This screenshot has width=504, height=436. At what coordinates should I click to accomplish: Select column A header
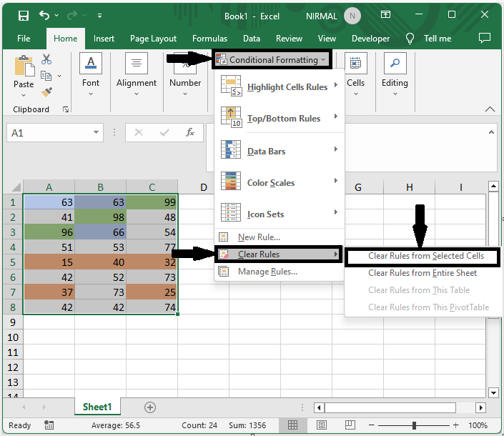click(49, 187)
